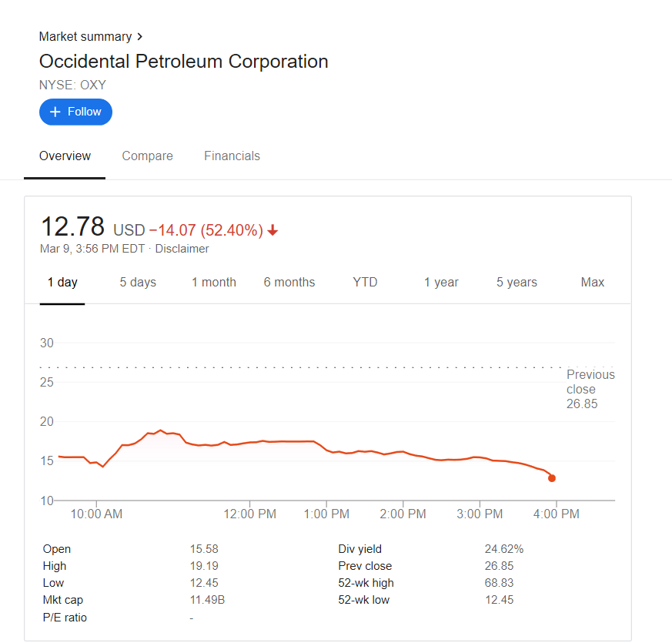
Task: Click the Market summary heading link
Action: (85, 37)
